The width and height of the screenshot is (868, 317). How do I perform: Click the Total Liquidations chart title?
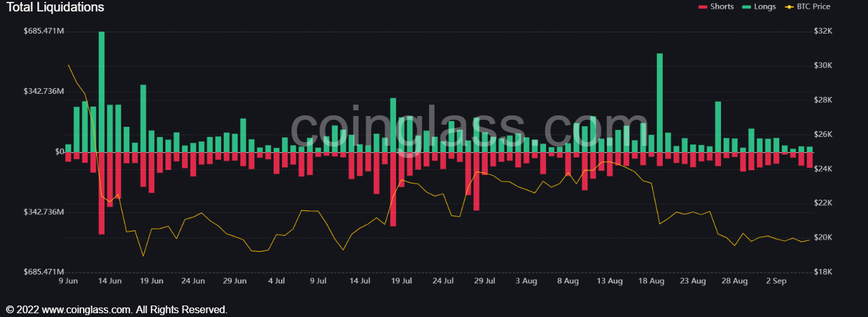(55, 8)
